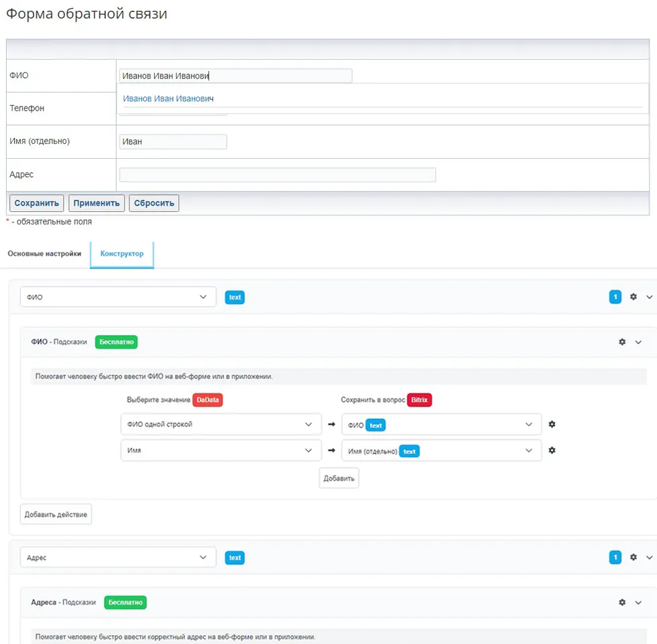The width and height of the screenshot is (657, 644).
Task: Open the ФИО question selector dropdown
Action: [118, 297]
